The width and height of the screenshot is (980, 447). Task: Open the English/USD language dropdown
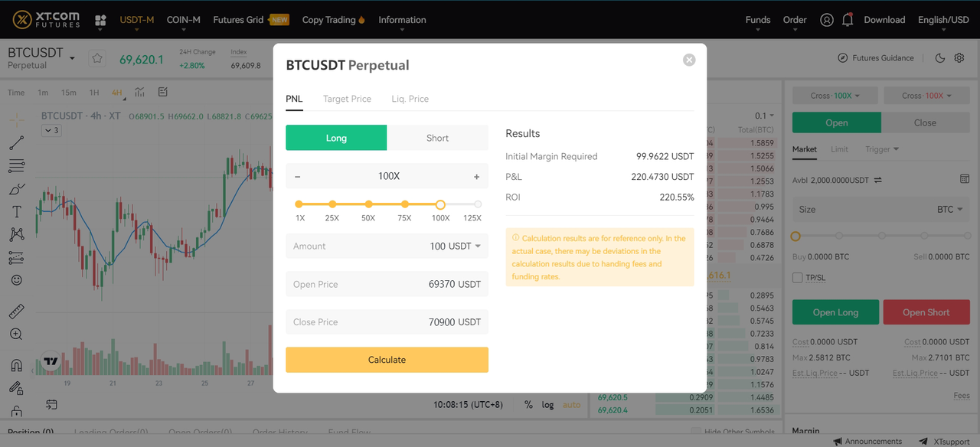tap(943, 20)
